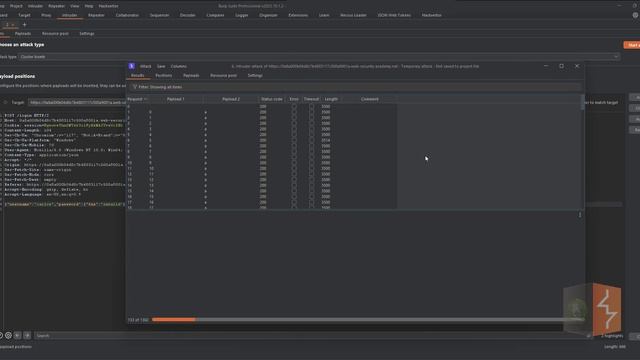Toggle Timeout checkbox for request 10
This screenshot has height=360, width=640.
pyautogui.click(x=311, y=163)
